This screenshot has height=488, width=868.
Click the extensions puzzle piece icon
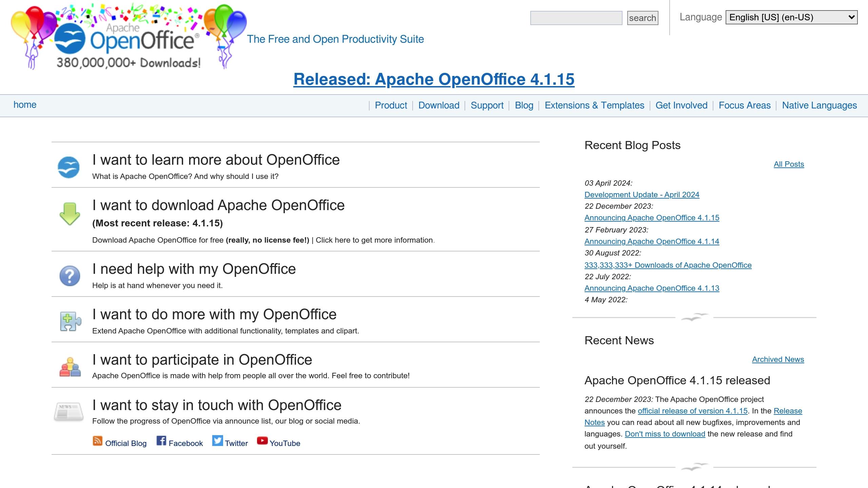click(69, 321)
